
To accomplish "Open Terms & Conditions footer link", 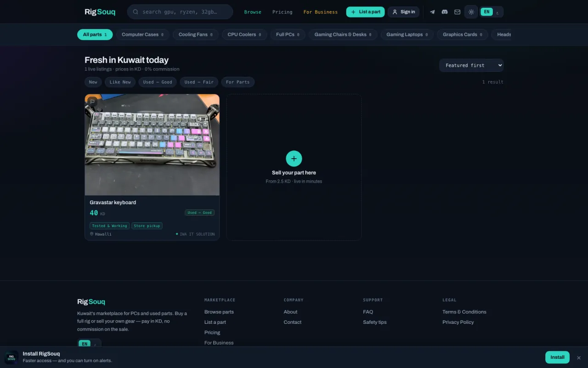I will coord(464,312).
